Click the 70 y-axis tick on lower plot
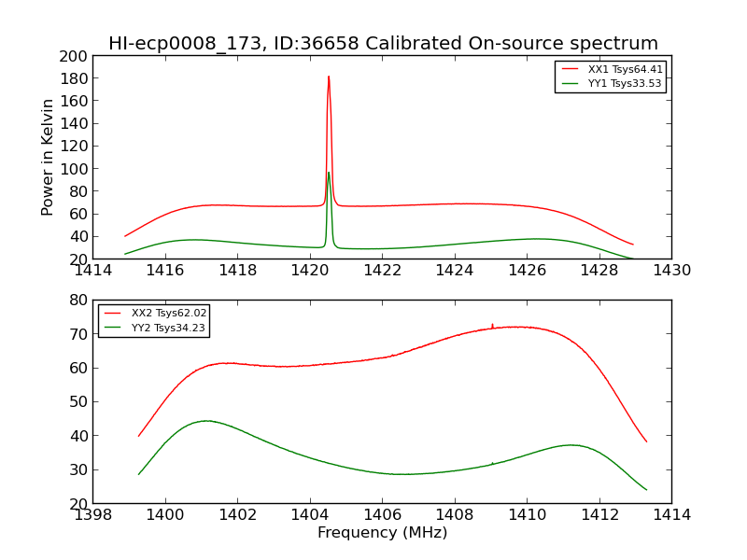747x560 pixels. [78, 334]
